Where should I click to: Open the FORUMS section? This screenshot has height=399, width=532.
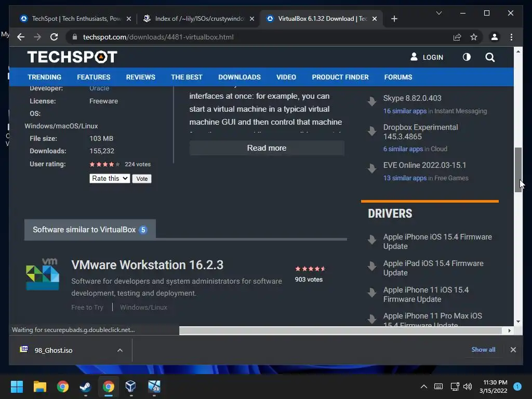[x=398, y=77]
